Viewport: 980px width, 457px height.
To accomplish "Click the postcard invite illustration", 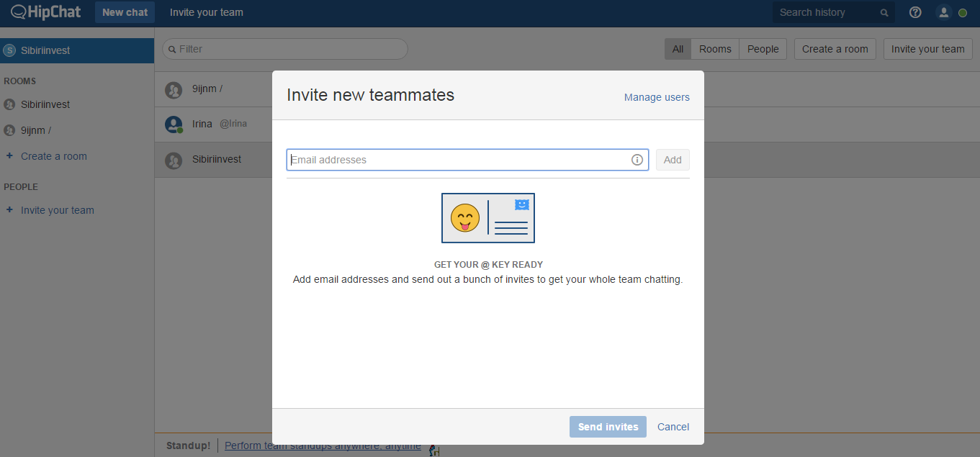I will point(488,218).
